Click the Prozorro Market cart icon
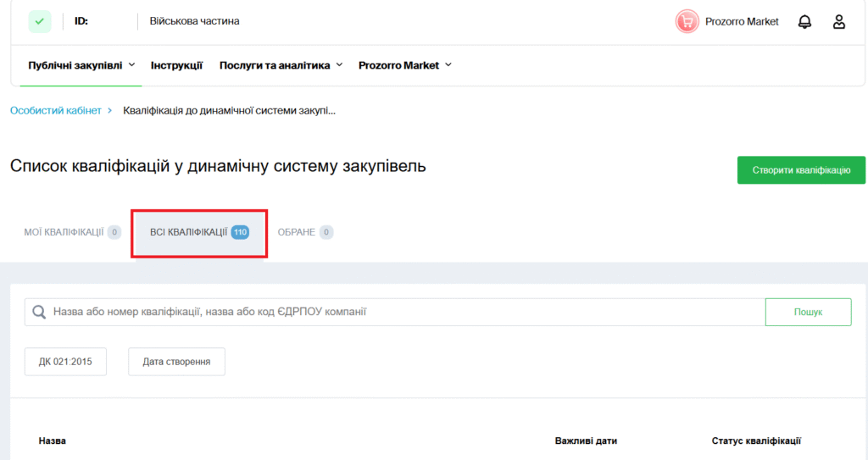The height and width of the screenshot is (460, 868). tap(687, 21)
